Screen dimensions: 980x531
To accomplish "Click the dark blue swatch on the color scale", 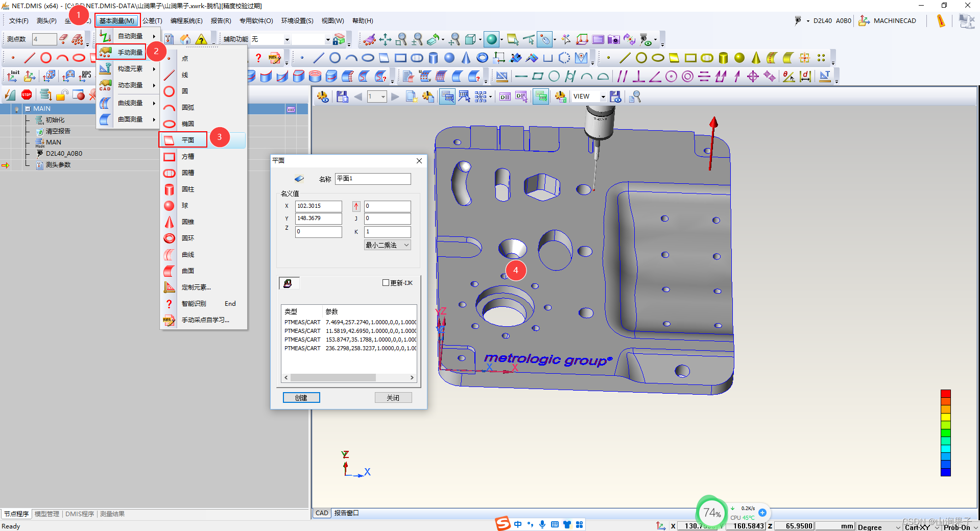I will (946, 472).
